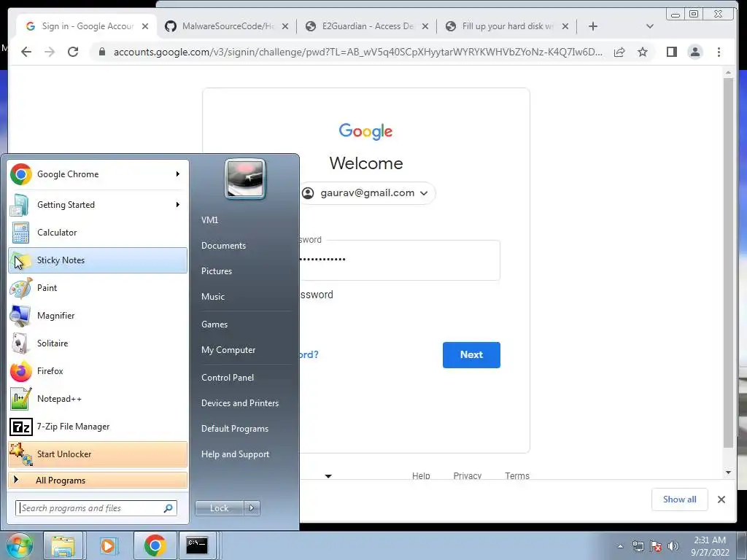747x560 pixels.
Task: Open Command Prompt from taskbar
Action: [x=197, y=545]
